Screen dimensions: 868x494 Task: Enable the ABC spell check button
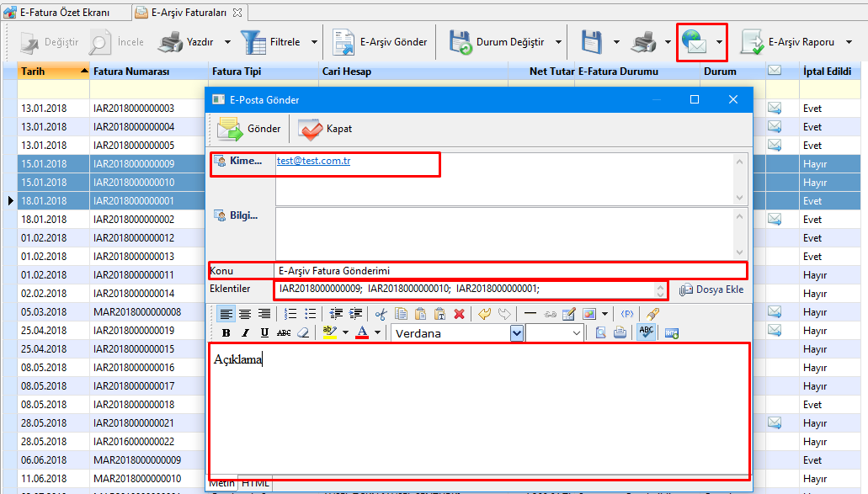(647, 332)
